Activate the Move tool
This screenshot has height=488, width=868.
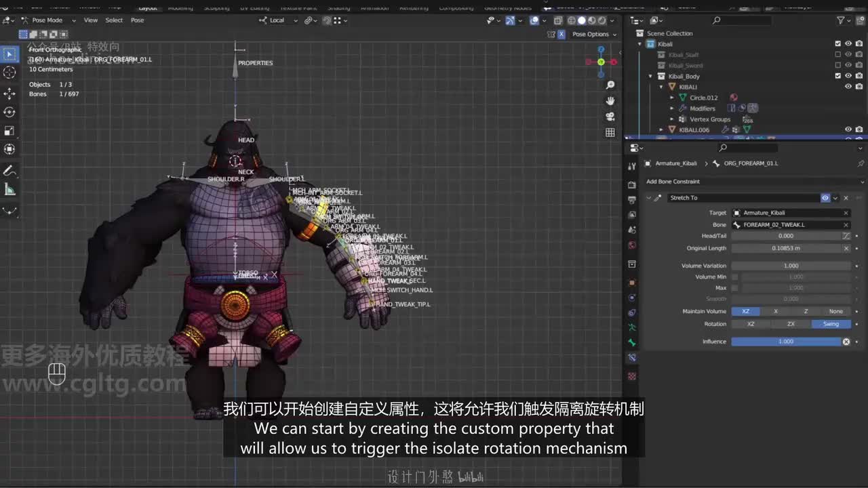(9, 93)
